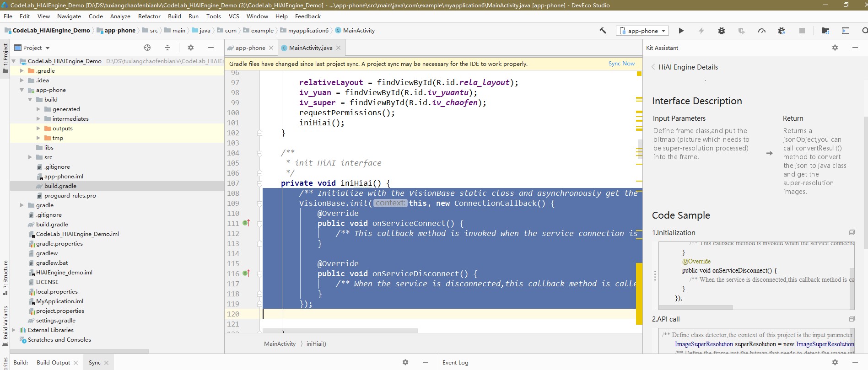Open the Analyze menu
This screenshot has height=370, width=868.
120,16
